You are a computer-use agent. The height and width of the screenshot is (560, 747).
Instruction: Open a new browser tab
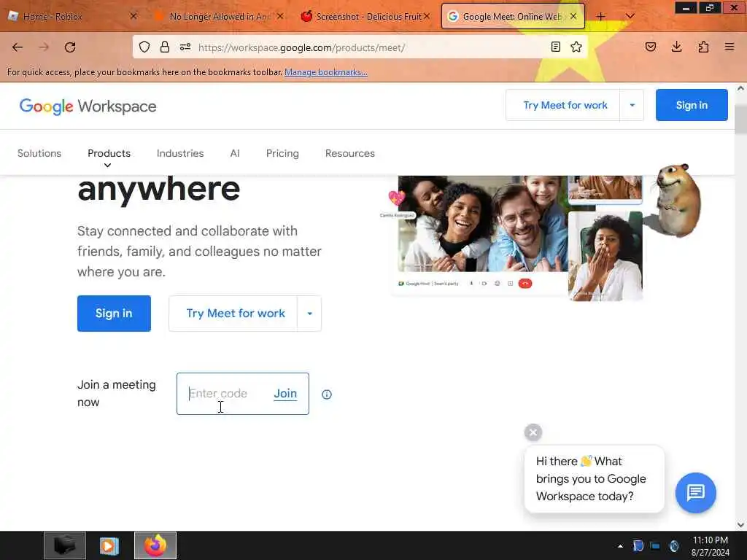click(601, 17)
